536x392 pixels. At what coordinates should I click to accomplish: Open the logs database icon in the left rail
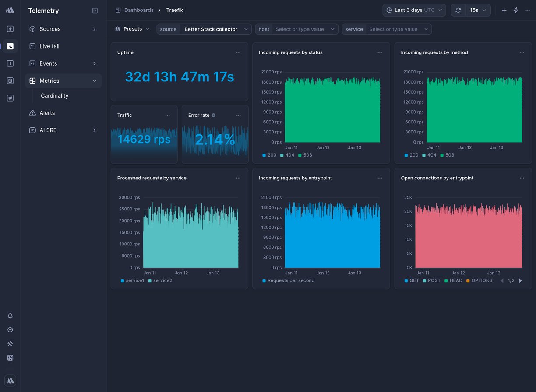[x=10, y=80]
